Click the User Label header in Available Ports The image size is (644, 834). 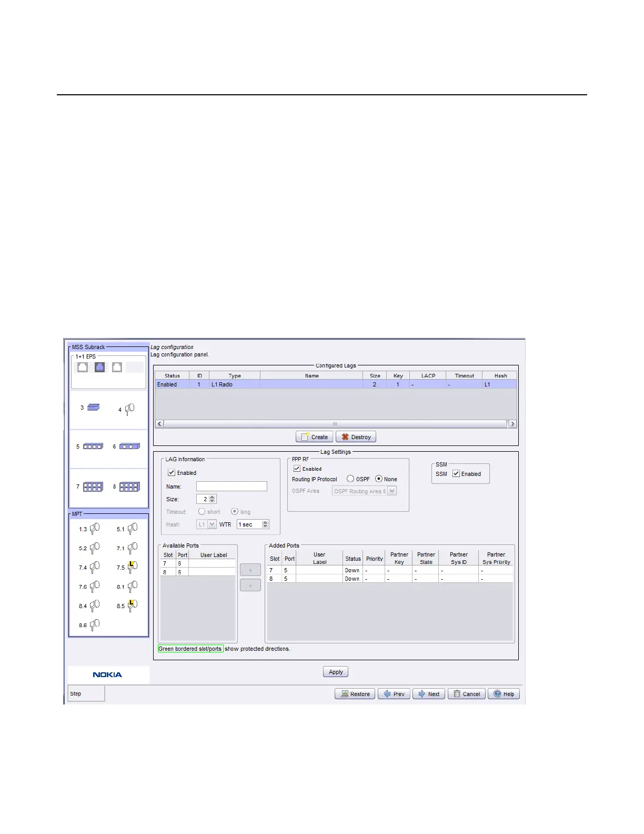pos(213,555)
